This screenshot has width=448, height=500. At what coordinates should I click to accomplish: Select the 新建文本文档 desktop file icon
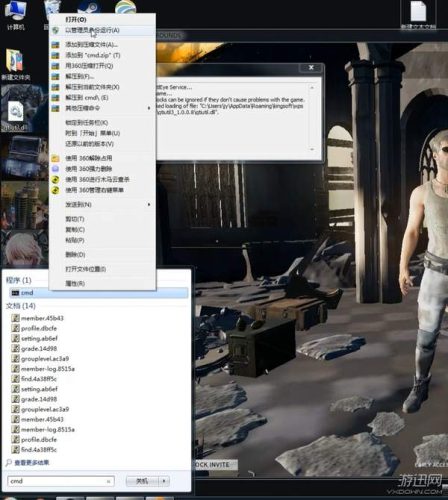(418, 15)
